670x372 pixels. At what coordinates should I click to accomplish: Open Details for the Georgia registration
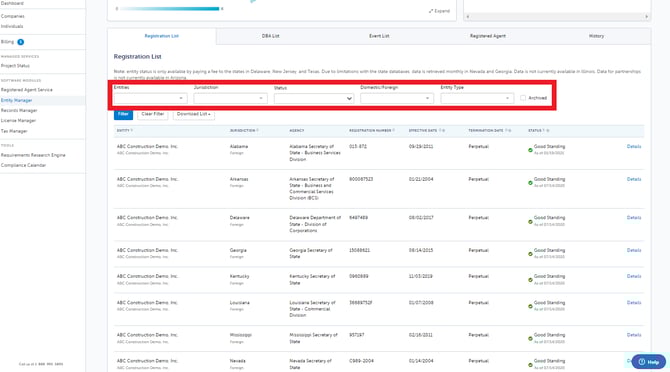(634, 250)
